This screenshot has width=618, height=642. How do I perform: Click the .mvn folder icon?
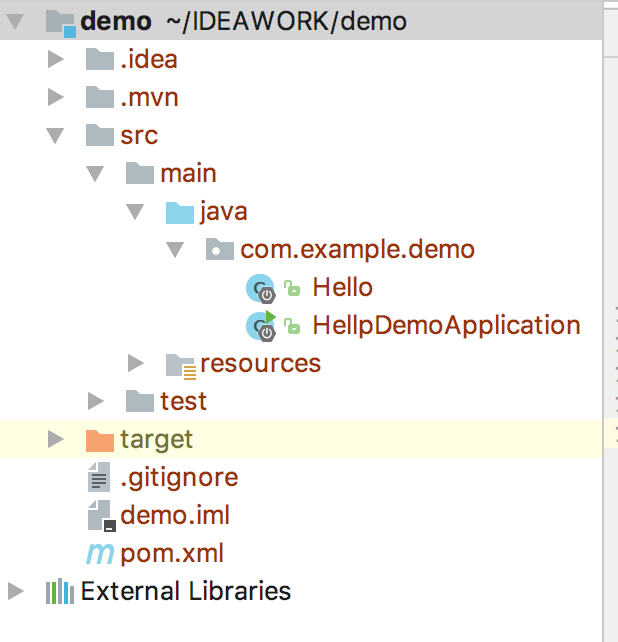[100, 97]
